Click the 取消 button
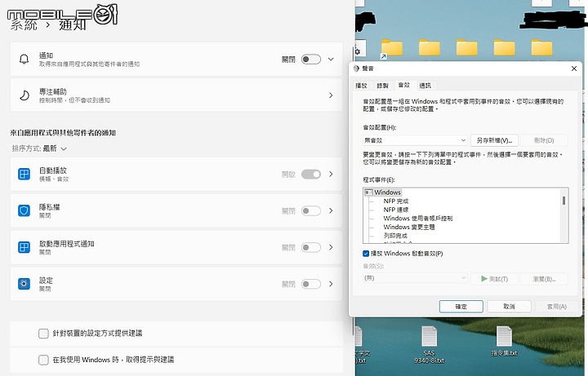Viewport: 588px width, 376px height. click(509, 307)
